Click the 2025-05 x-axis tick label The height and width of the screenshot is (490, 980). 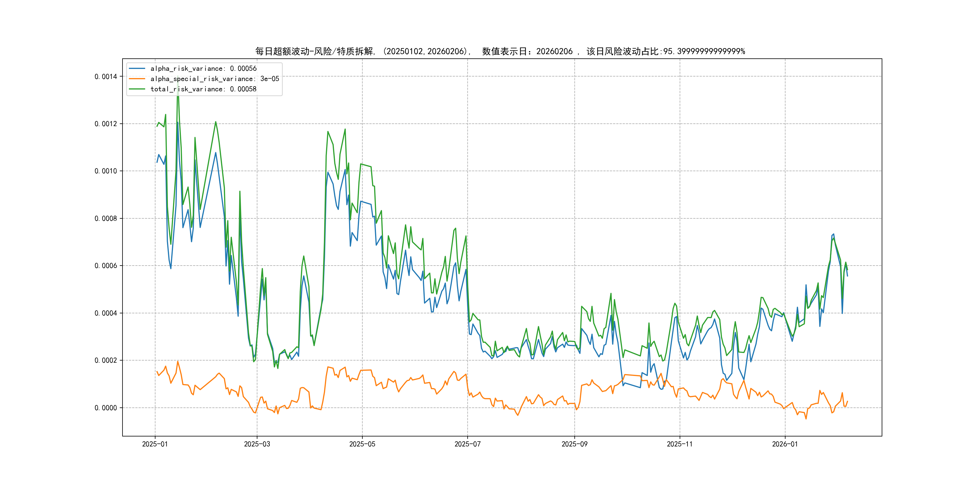tap(362, 444)
